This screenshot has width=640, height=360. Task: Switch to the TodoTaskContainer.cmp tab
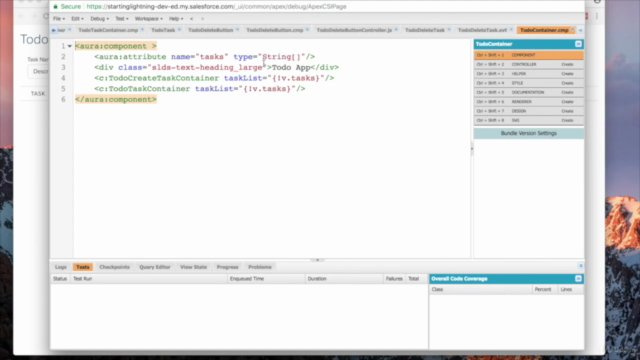point(108,30)
